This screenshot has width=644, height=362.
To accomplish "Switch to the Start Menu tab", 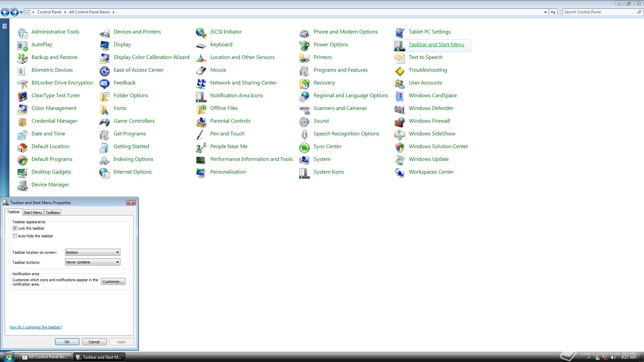I will click(33, 213).
